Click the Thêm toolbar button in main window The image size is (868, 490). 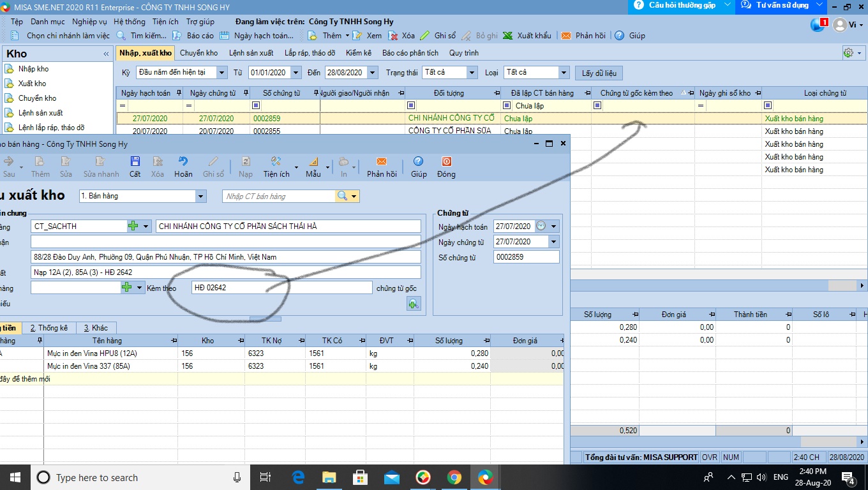pos(325,36)
